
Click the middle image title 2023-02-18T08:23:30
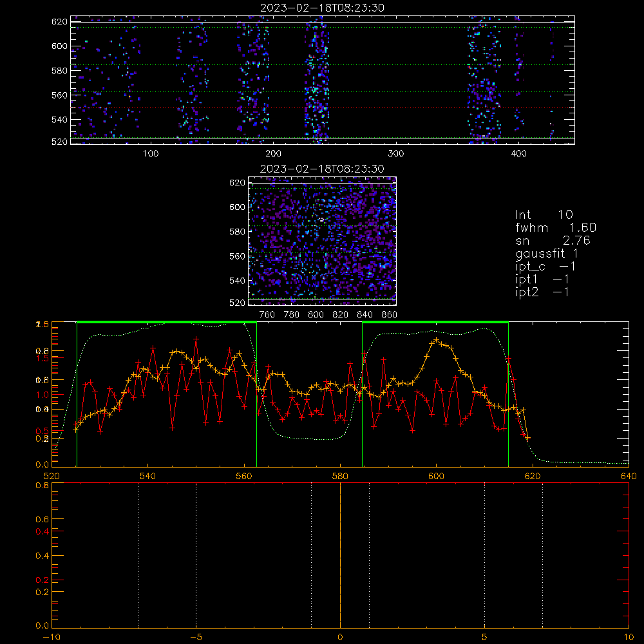pos(323,169)
